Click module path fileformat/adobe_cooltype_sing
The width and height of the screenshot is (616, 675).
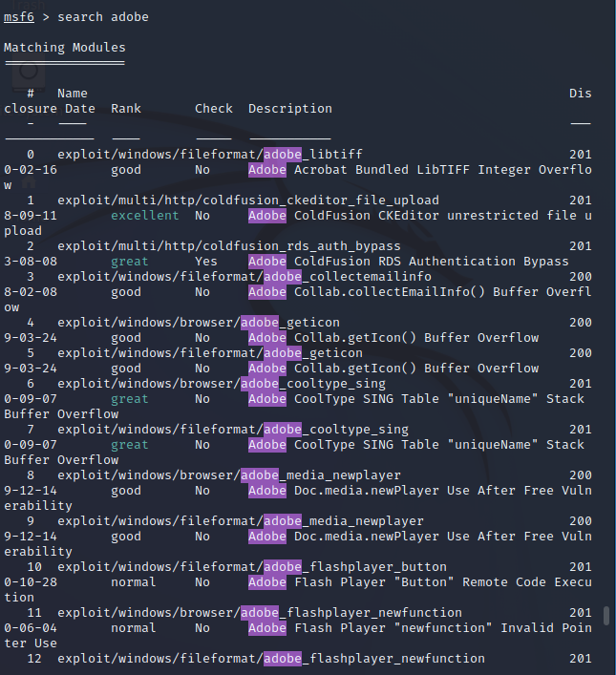pyautogui.click(x=233, y=430)
